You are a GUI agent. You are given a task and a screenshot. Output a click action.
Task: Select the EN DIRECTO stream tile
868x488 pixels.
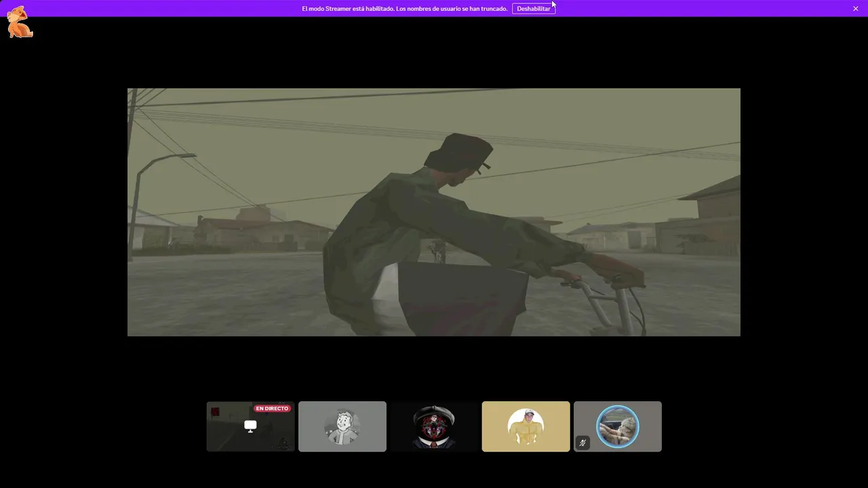point(251,426)
